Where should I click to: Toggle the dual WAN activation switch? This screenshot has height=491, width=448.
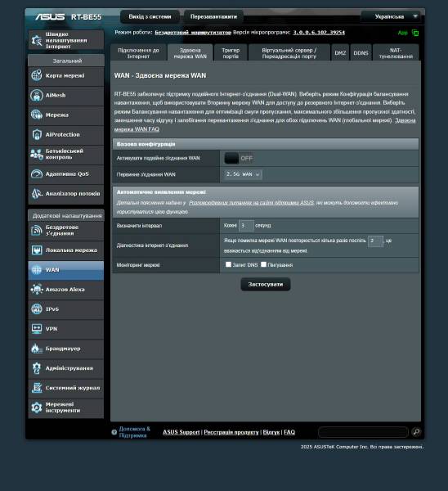(x=239, y=158)
